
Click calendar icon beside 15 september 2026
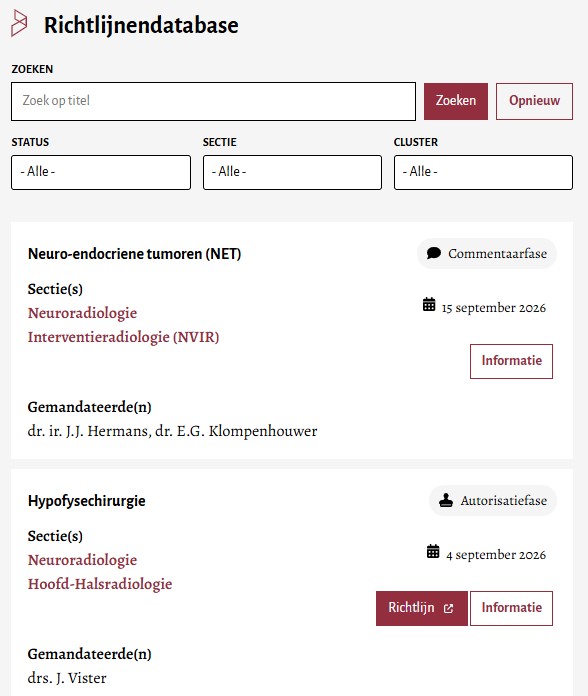point(429,305)
